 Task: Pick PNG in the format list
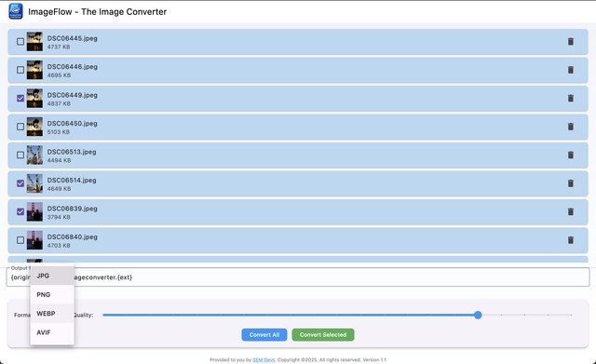(52, 294)
